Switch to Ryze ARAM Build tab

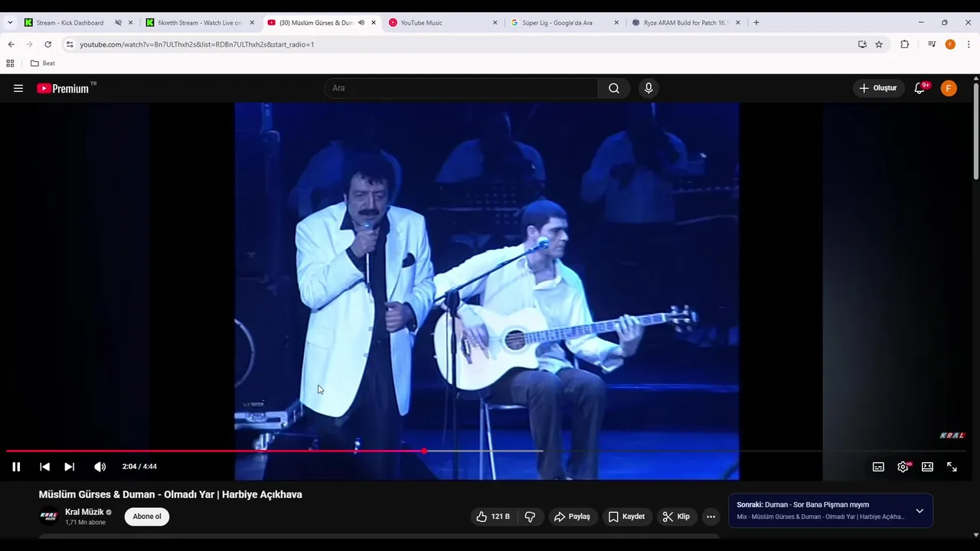[684, 23]
